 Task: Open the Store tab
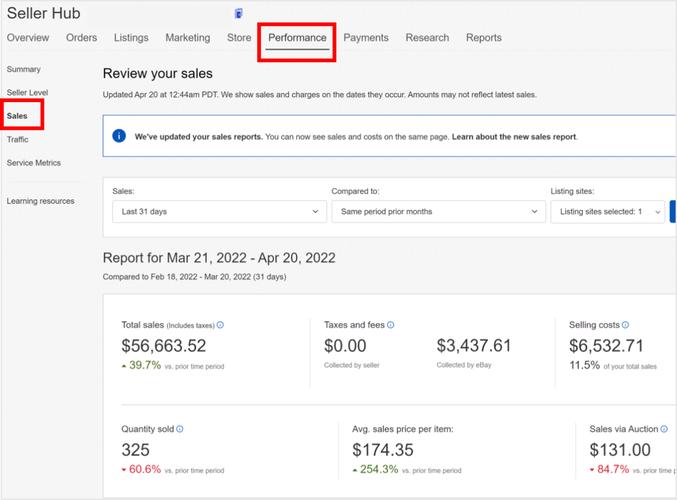coord(239,38)
